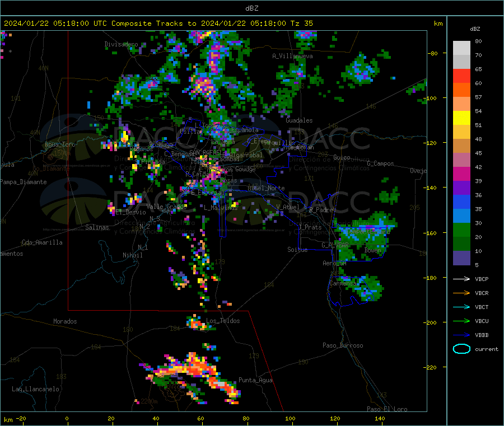Viewport: 504px width, 426px height.
Task: Click the '0' tick on bottom axis
Action: tap(67, 418)
